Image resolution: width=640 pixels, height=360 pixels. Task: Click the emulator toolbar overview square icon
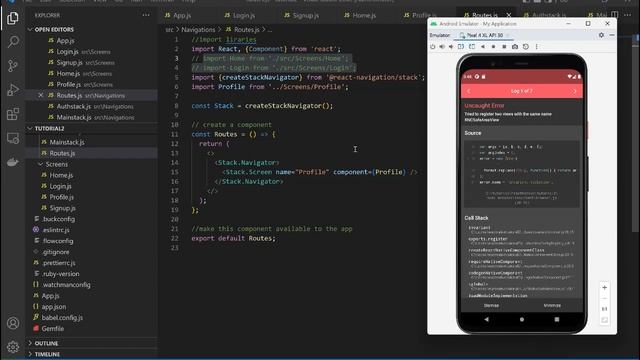click(504, 47)
